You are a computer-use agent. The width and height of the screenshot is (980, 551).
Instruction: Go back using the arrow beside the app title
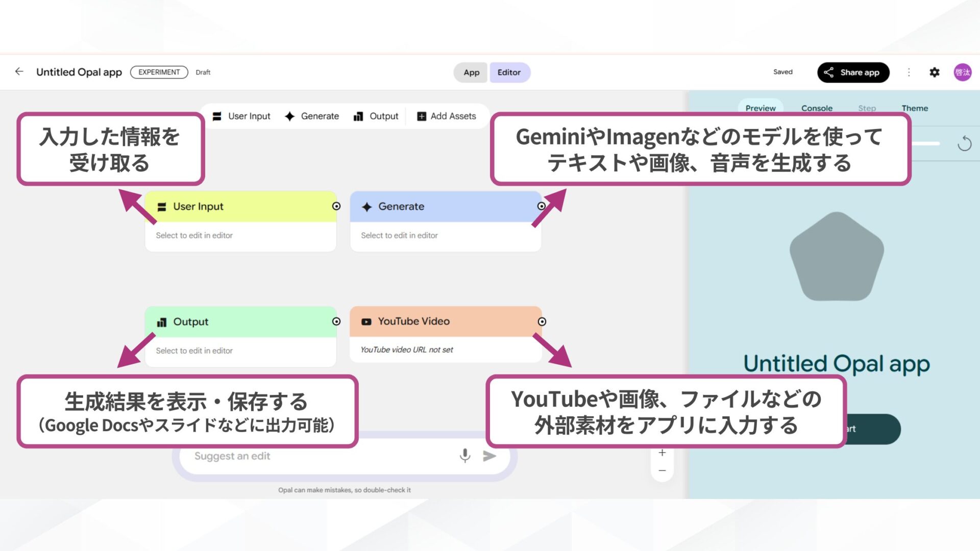(19, 72)
